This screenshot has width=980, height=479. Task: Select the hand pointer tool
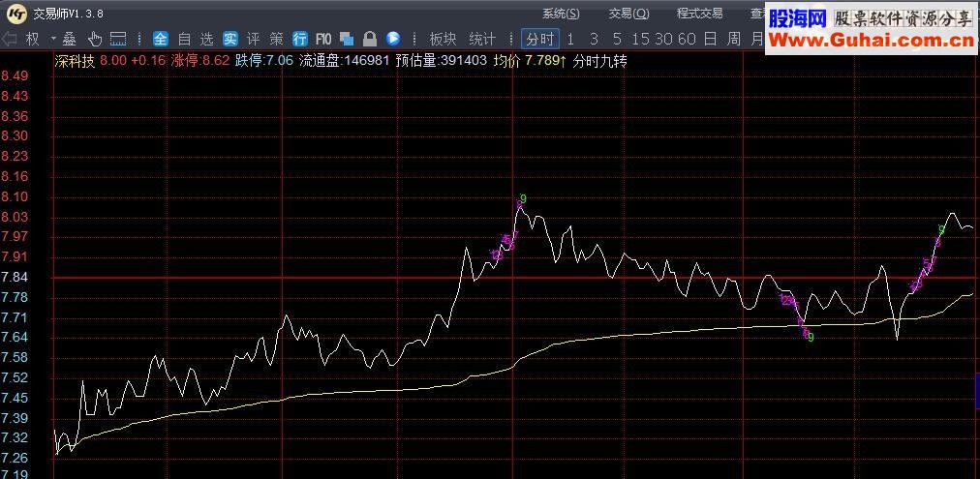click(x=94, y=40)
